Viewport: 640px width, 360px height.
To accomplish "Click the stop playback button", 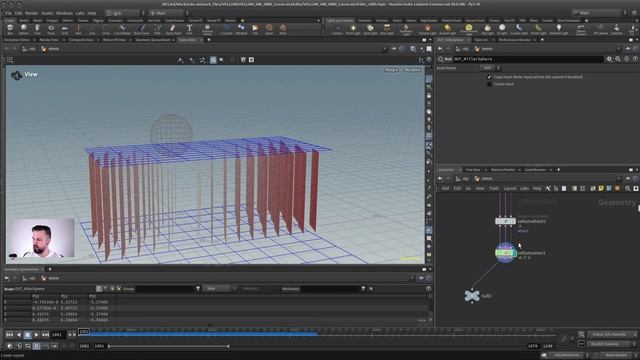I will (27, 335).
